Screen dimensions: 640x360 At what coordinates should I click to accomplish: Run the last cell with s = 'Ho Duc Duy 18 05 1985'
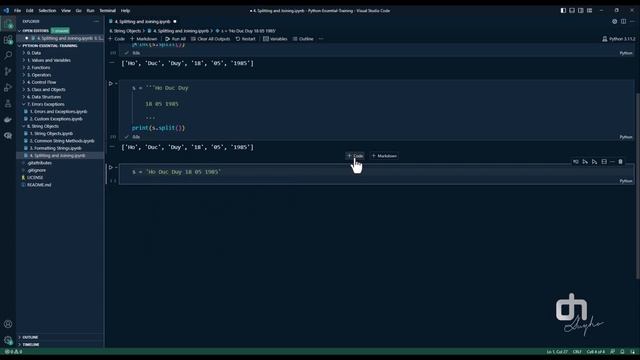[x=111, y=167]
